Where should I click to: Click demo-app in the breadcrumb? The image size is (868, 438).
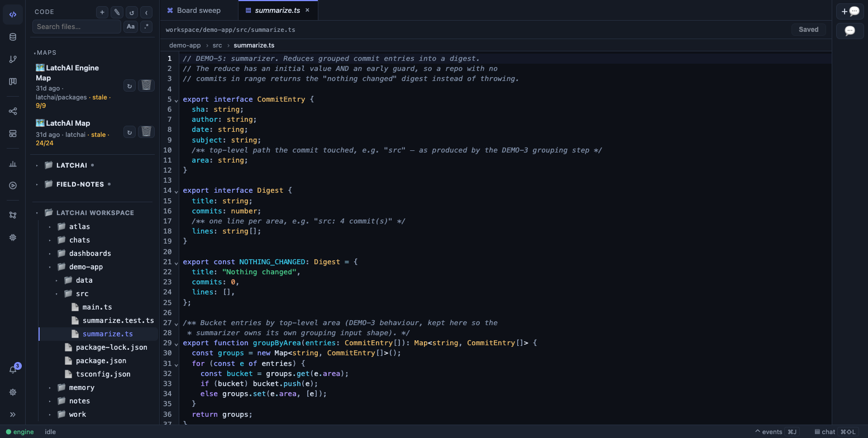(x=185, y=45)
